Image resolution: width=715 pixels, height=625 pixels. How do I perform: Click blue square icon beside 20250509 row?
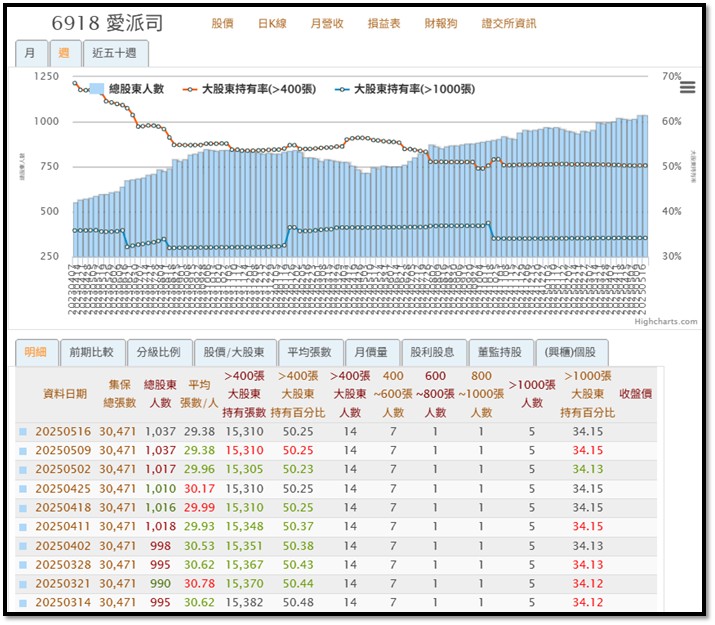(x=24, y=451)
